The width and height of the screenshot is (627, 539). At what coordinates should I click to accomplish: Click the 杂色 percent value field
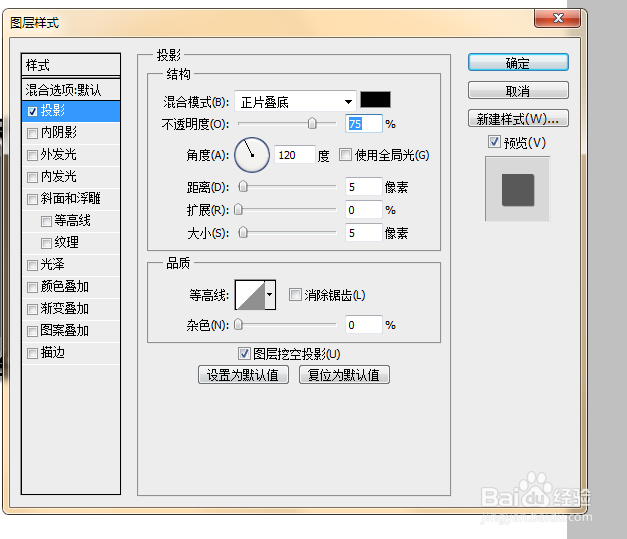364,325
